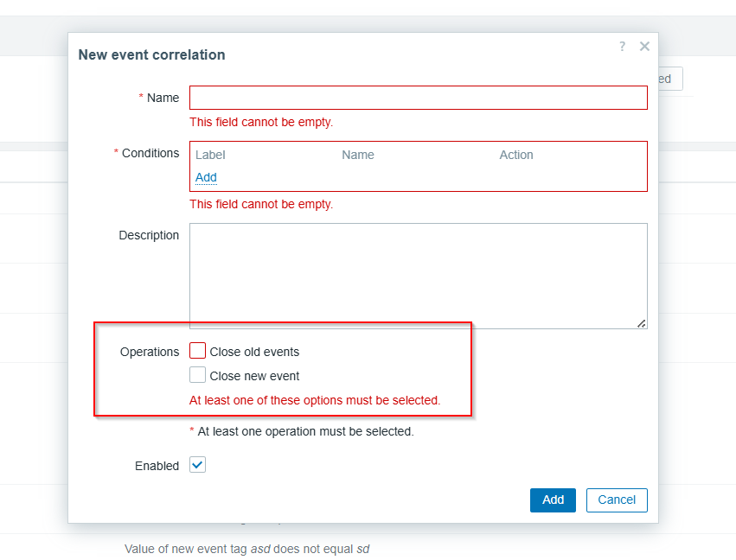Click the Name column header in Conditions
Viewport: 736px width, 560px height.
tap(358, 155)
